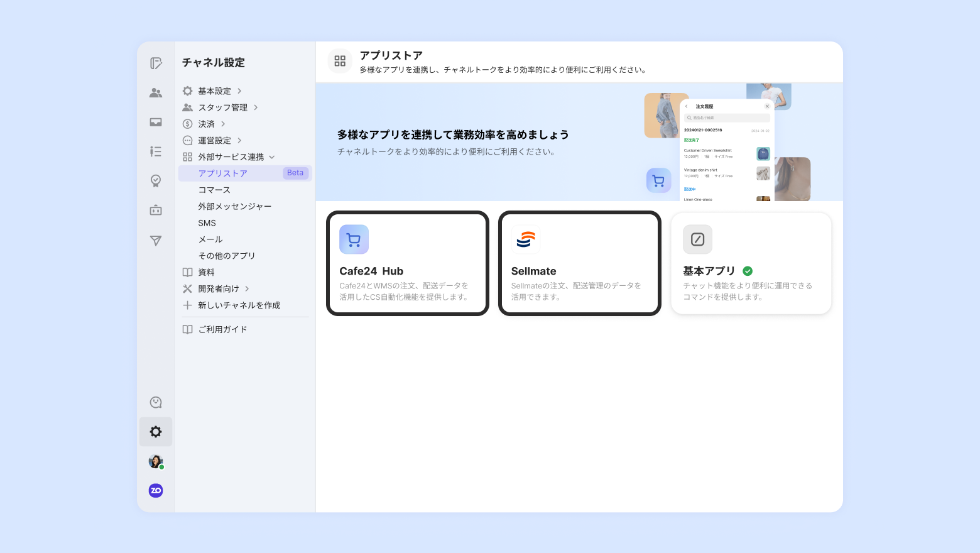
Task: Click the purple ZO channel badge
Action: pyautogui.click(x=156, y=490)
